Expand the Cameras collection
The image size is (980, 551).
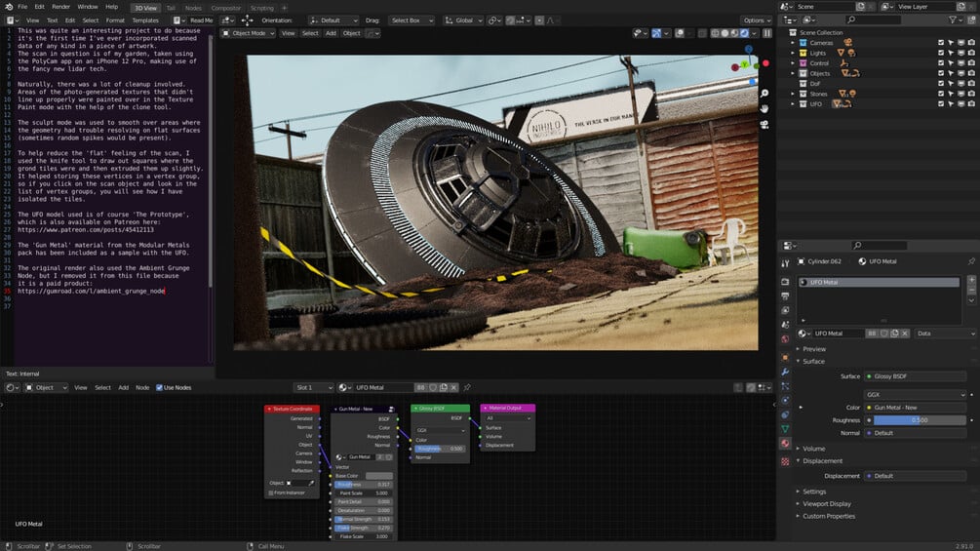[x=793, y=43]
